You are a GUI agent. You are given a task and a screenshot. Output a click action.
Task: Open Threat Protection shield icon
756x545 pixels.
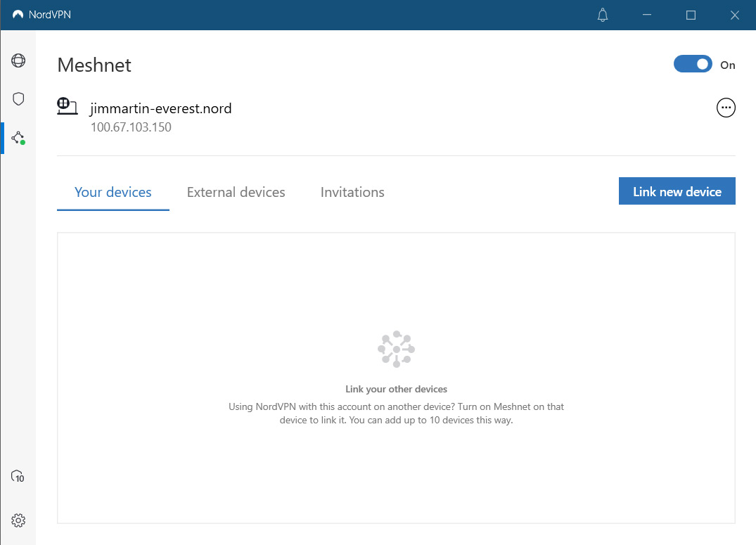point(18,99)
